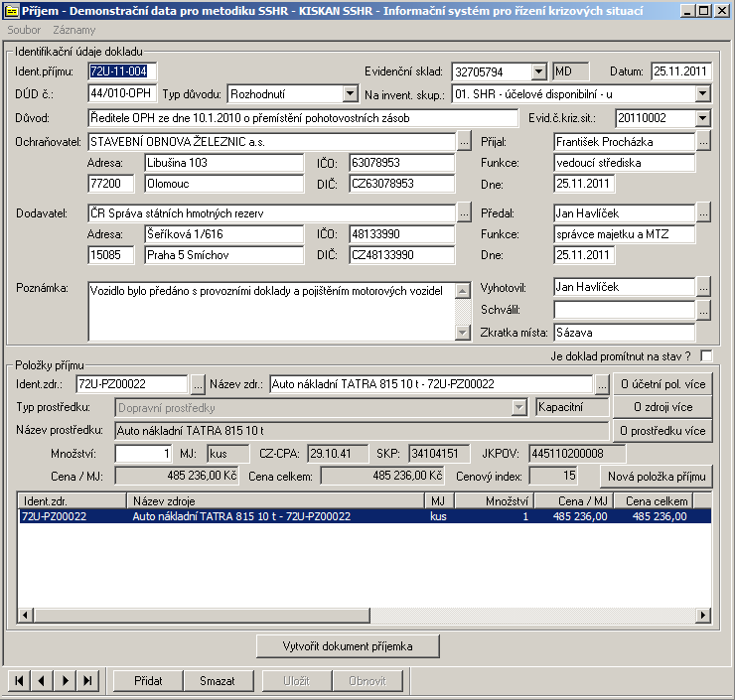This screenshot has width=735, height=700.
Task: Click the application icon in title bar
Action: pos(12,10)
